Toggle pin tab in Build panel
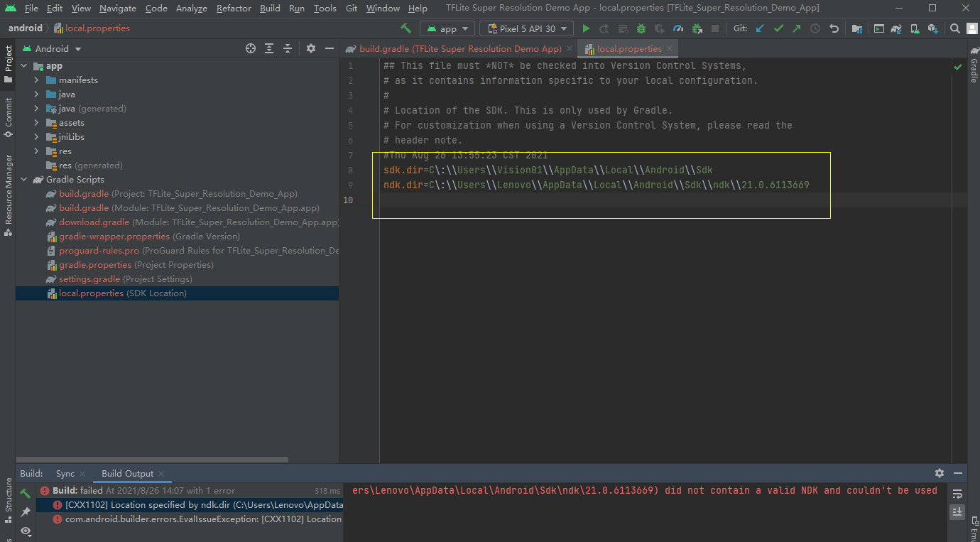This screenshot has width=980, height=542. coord(26,511)
